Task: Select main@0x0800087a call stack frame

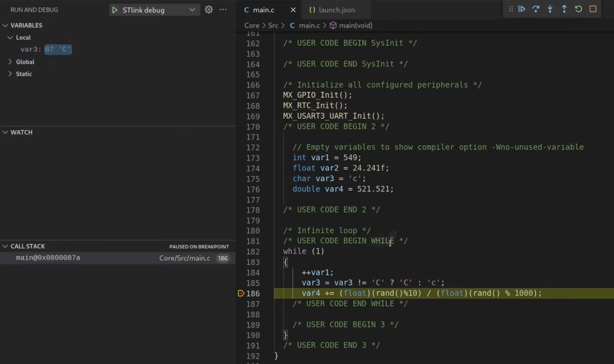Action: point(48,258)
